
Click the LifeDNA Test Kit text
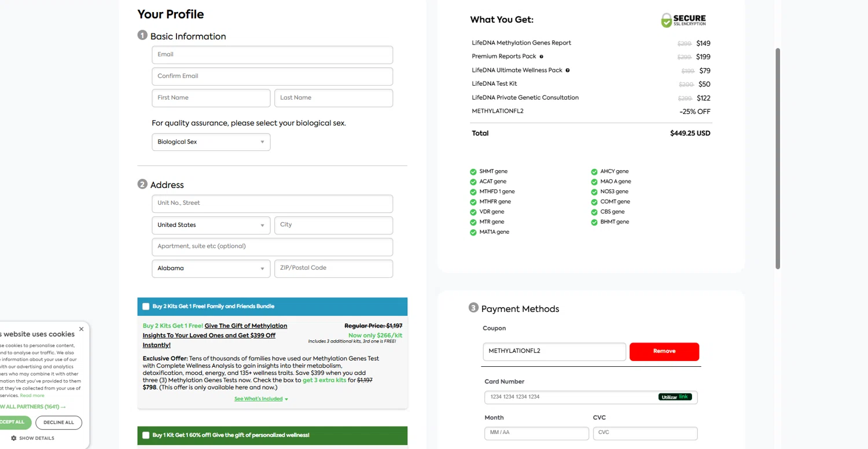pos(494,84)
